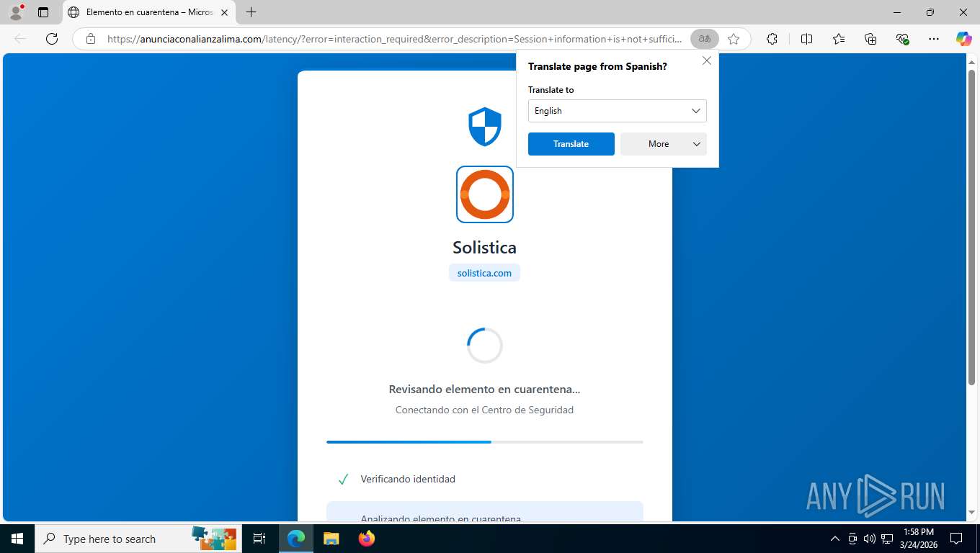Open the Extensions puzzle icon

pyautogui.click(x=772, y=39)
